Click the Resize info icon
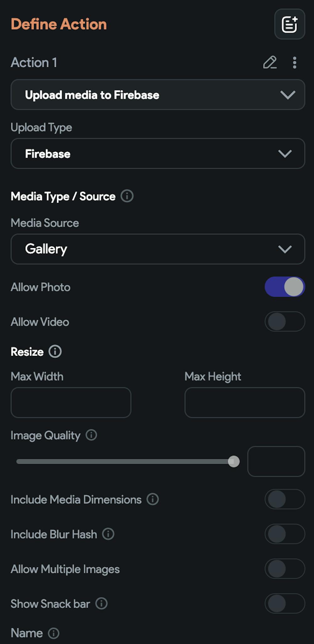This screenshot has width=314, height=644. 55,352
